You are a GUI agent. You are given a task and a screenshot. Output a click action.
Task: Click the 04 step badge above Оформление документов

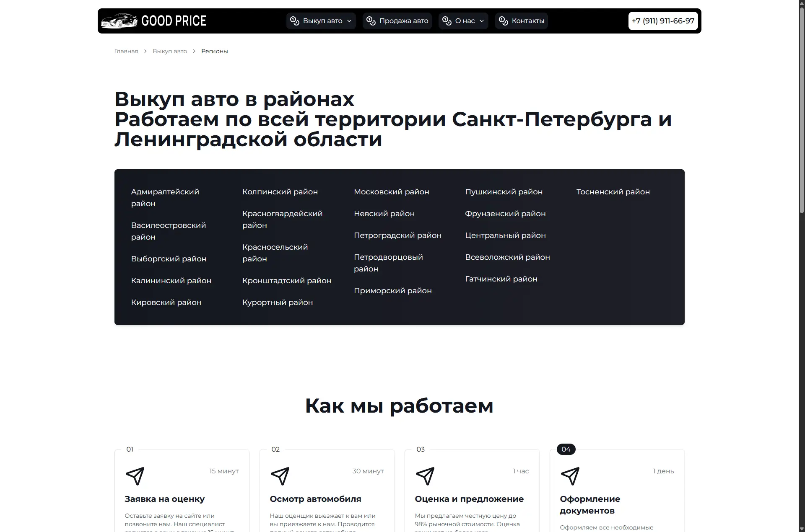(x=565, y=449)
